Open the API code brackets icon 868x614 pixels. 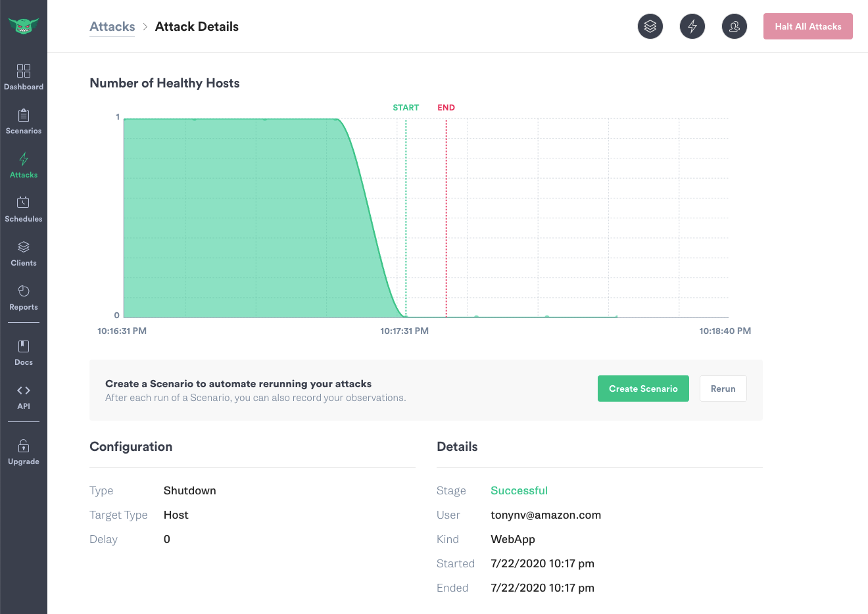24,390
